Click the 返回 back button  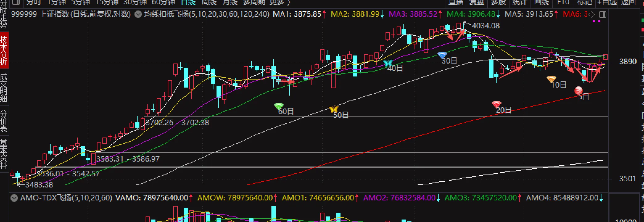pos(628,2)
